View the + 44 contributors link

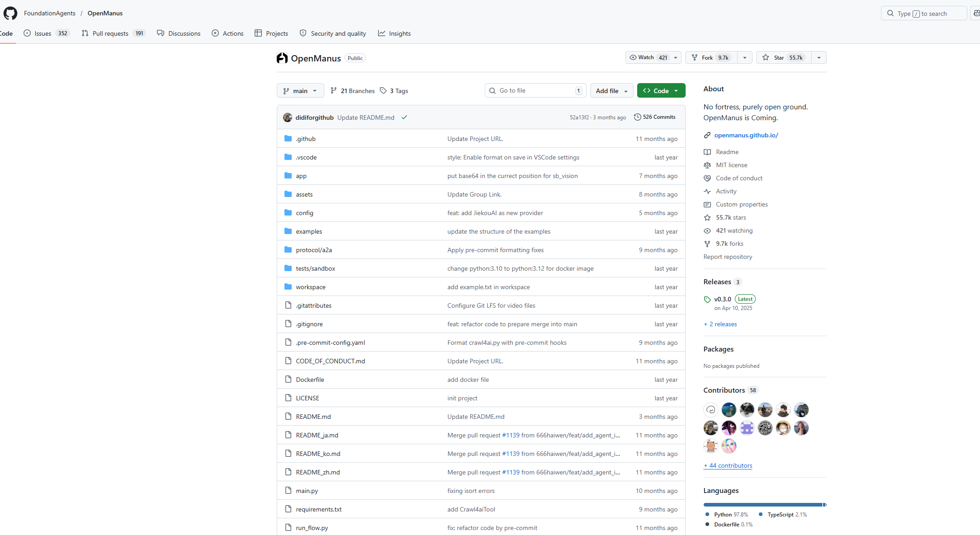tap(728, 465)
